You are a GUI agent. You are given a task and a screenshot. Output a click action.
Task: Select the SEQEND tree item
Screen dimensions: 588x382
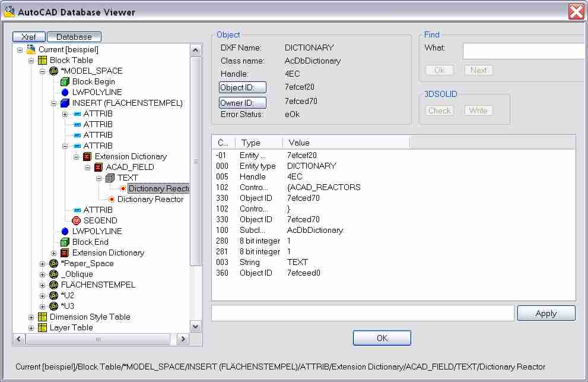pos(100,220)
